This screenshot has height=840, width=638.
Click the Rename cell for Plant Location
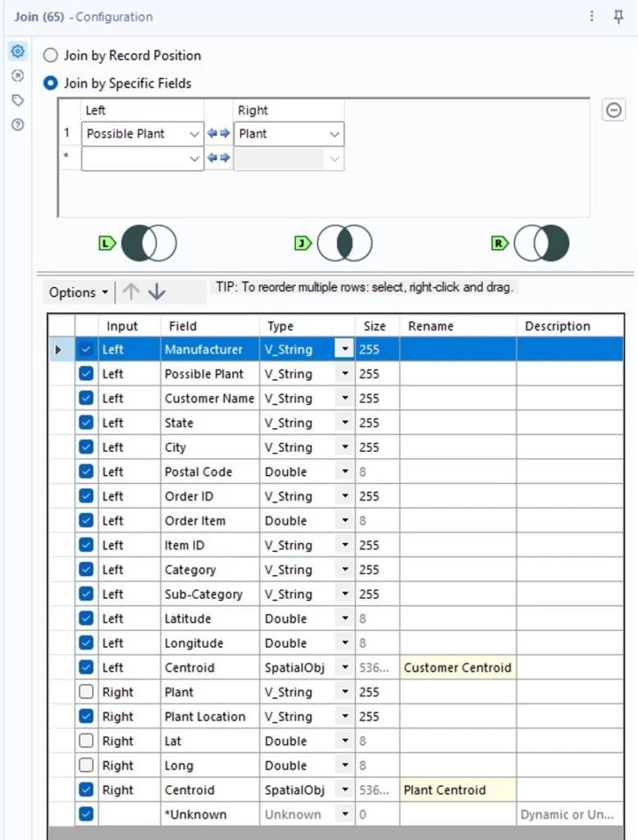pos(458,717)
